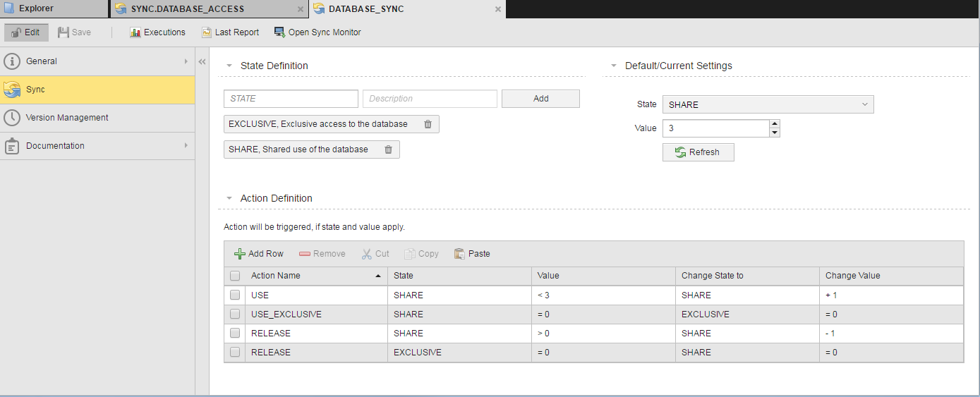The height and width of the screenshot is (397, 980).
Task: Open the Executions chart icon
Action: coord(135,32)
